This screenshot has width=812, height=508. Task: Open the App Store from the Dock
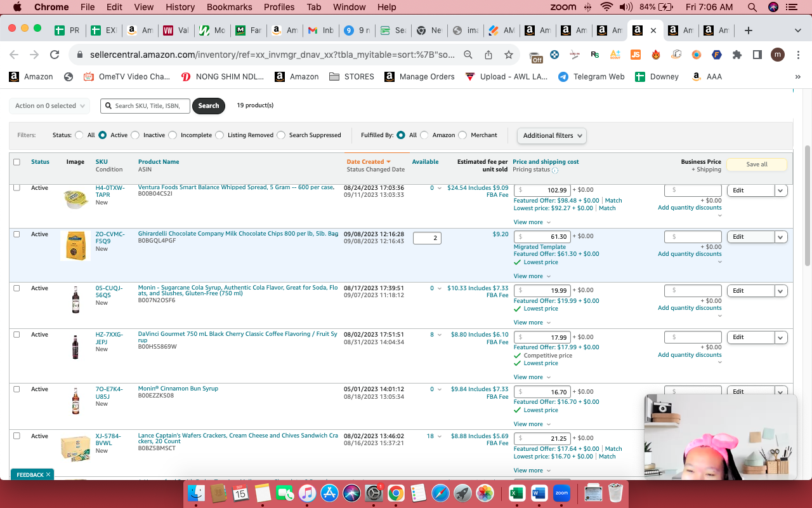[x=329, y=492]
